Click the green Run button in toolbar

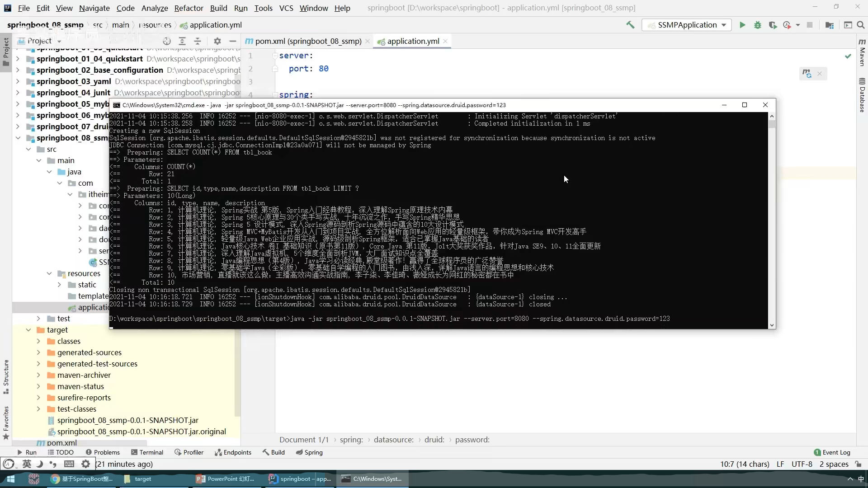pos(742,25)
